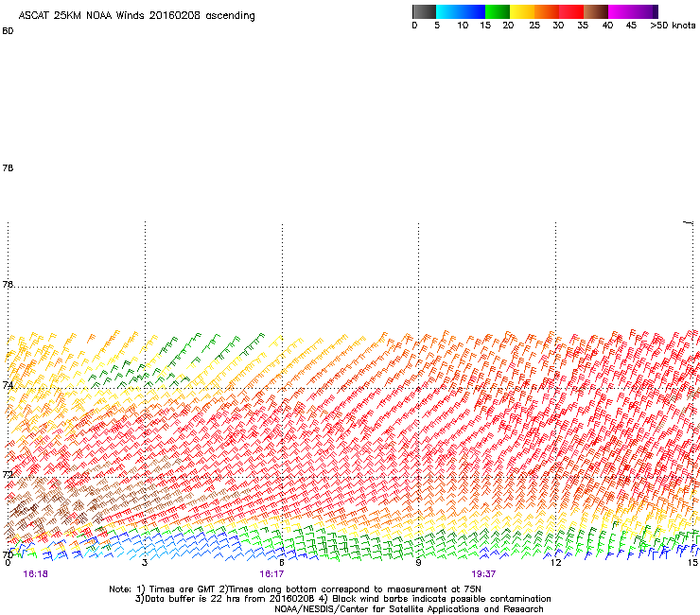Image resolution: width=700 pixels, height=615 pixels.
Task: Click legend tick label '40'
Action: click(x=607, y=26)
